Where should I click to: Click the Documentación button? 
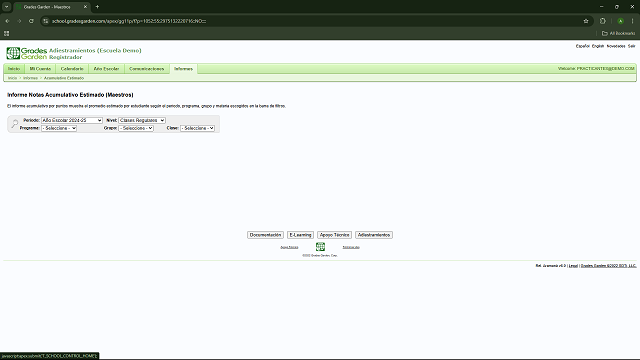point(265,235)
